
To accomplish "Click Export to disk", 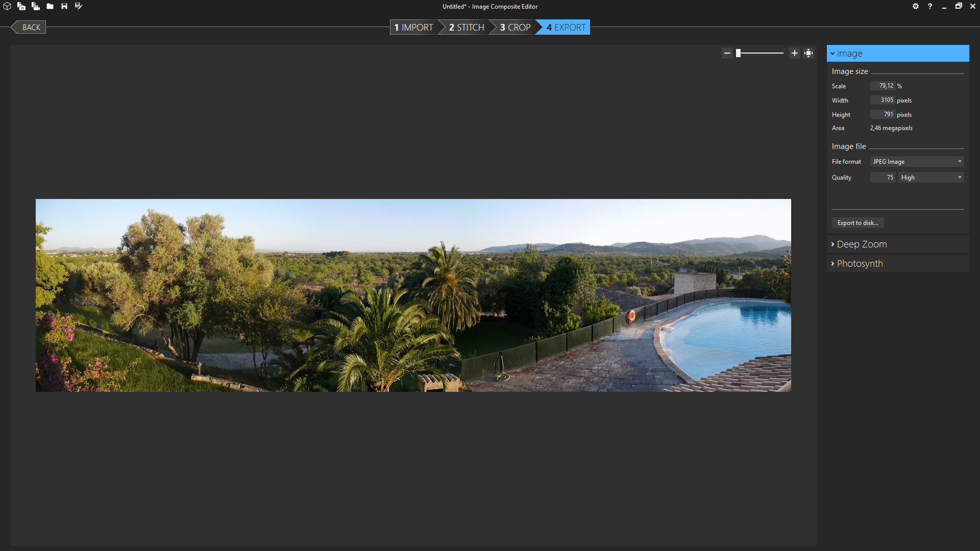I will [x=857, y=223].
